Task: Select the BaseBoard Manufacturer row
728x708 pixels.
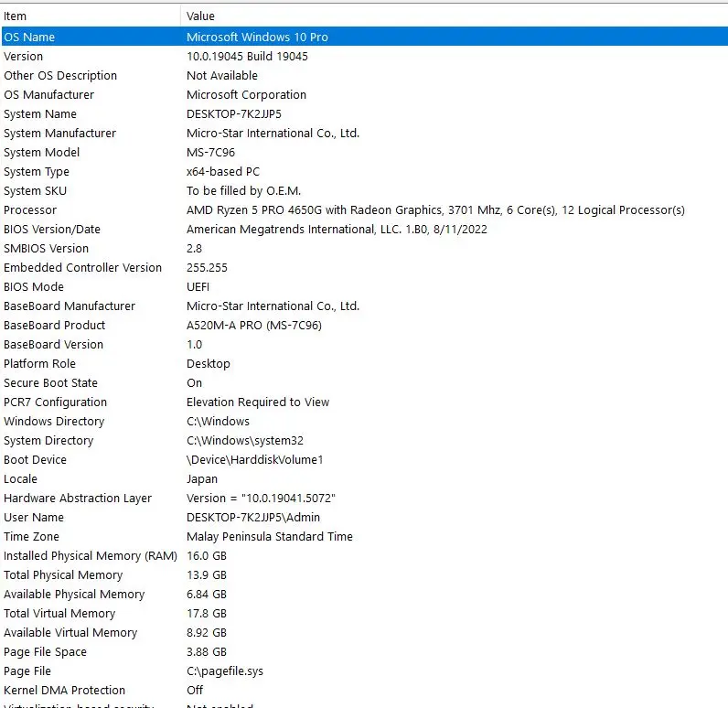Action: pos(364,306)
